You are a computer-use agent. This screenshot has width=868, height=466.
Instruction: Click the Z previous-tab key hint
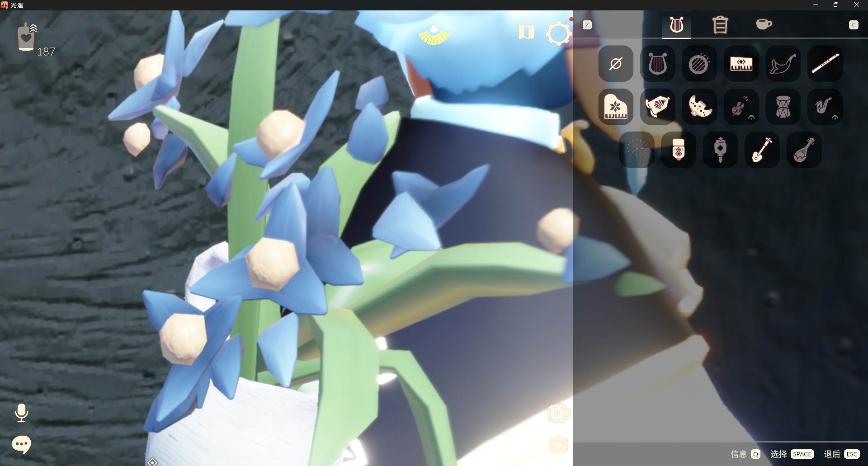[587, 25]
